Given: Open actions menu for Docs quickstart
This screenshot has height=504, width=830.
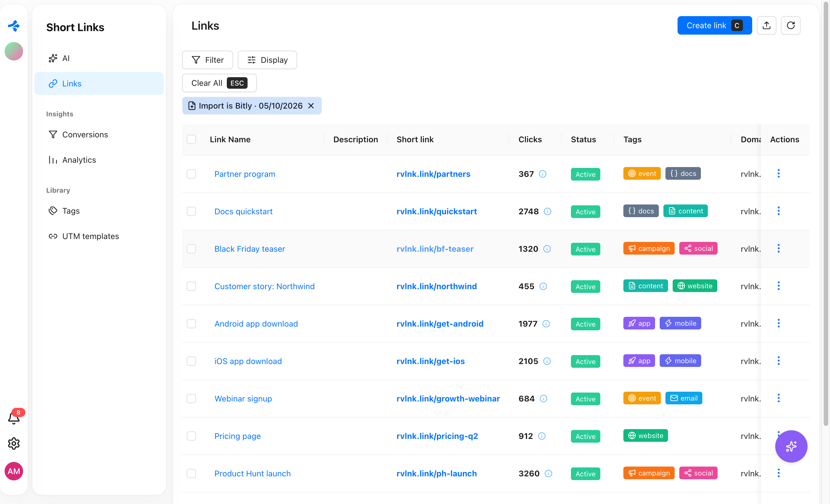Looking at the screenshot, I should pyautogui.click(x=778, y=211).
